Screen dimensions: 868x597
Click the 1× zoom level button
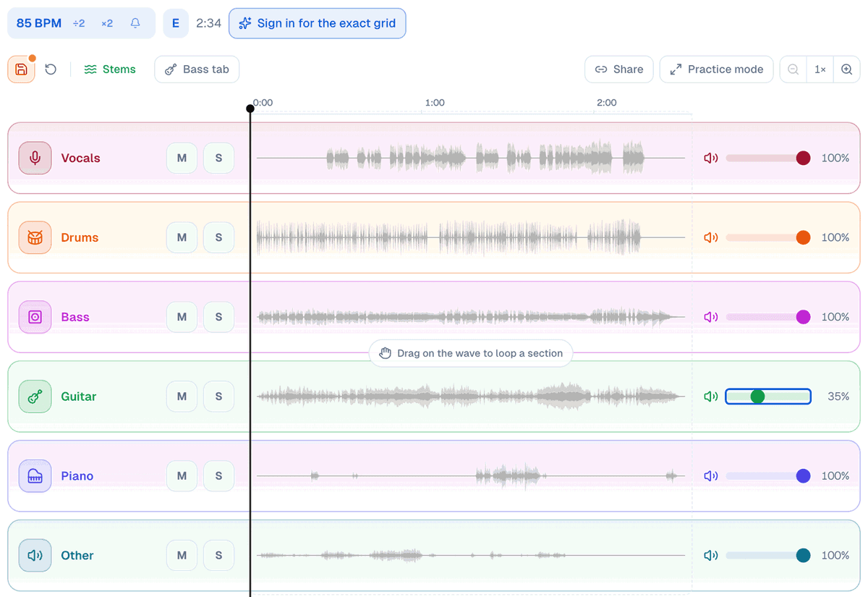pos(820,69)
